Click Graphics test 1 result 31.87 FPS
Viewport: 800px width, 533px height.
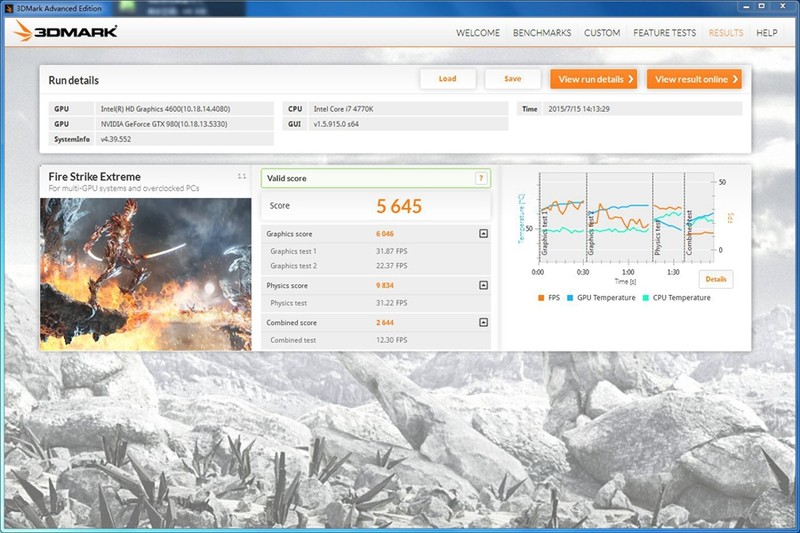(x=391, y=251)
